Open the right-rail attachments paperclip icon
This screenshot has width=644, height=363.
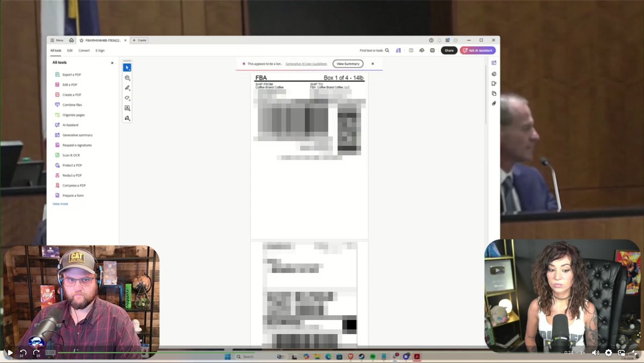pos(494,103)
